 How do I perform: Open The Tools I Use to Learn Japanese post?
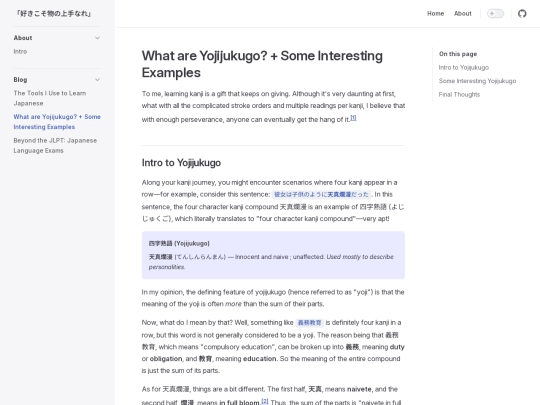click(50, 98)
